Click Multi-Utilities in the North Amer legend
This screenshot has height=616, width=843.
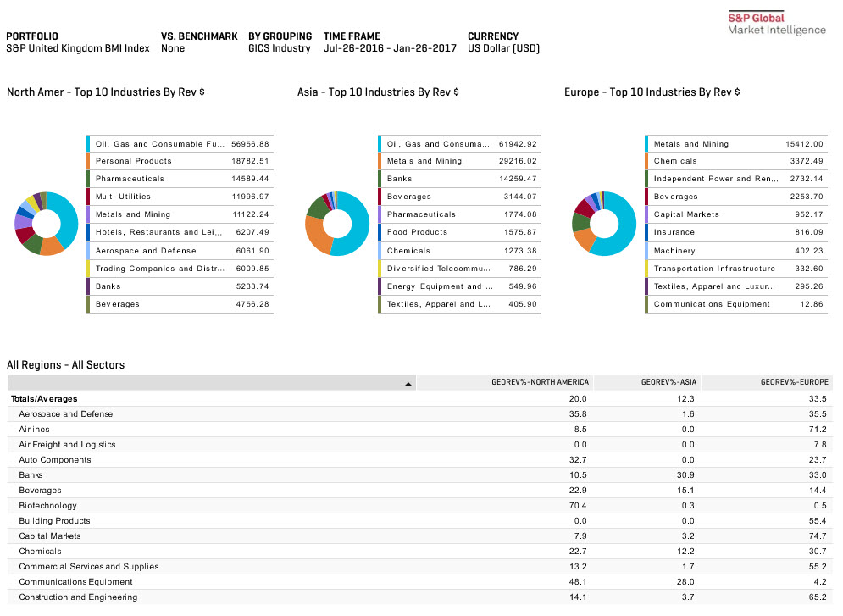point(122,197)
